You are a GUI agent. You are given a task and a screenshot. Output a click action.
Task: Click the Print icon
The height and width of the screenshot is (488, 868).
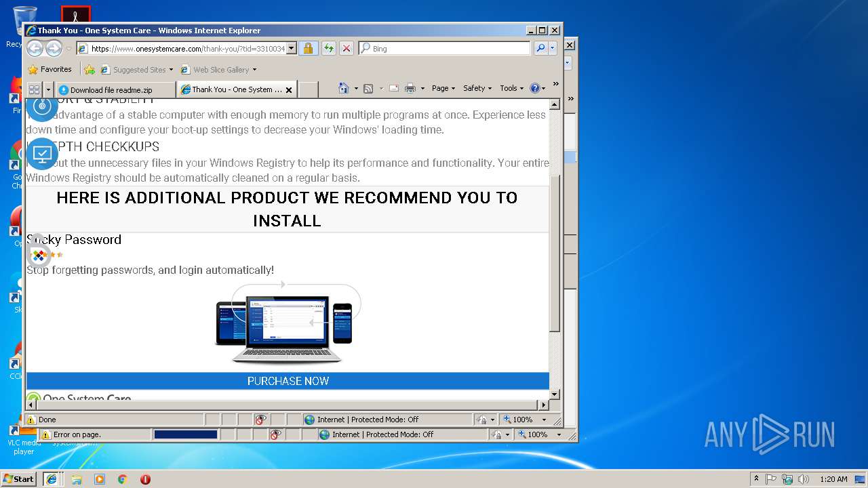tap(410, 88)
